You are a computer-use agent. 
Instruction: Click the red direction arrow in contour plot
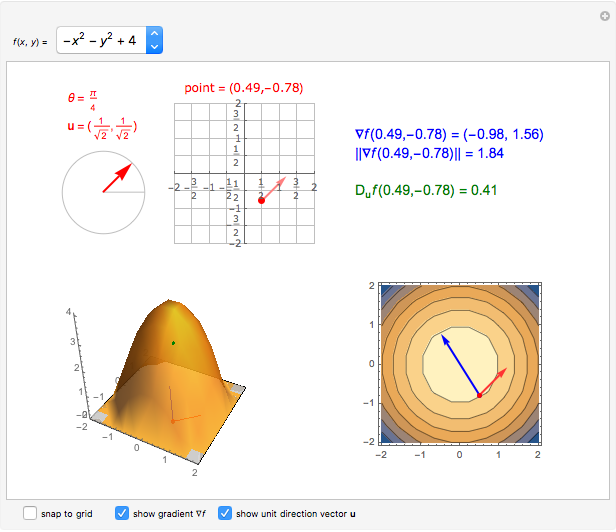(493, 382)
